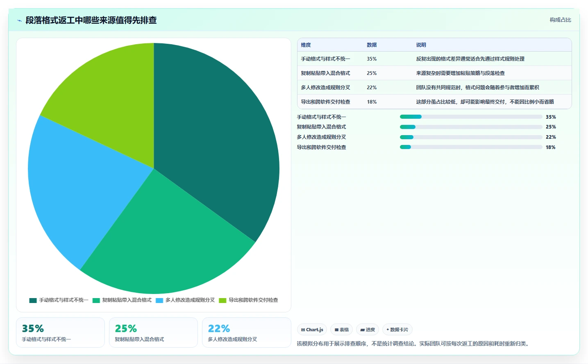Click description 来源复杂时需要增加粘贴策略与段落检查
Image resolution: width=588 pixels, height=364 pixels.
click(460, 73)
